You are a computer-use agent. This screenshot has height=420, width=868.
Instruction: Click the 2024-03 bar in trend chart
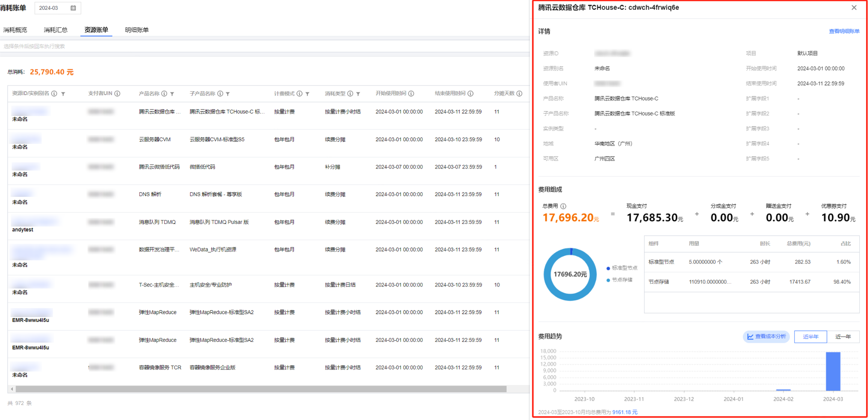pyautogui.click(x=833, y=371)
